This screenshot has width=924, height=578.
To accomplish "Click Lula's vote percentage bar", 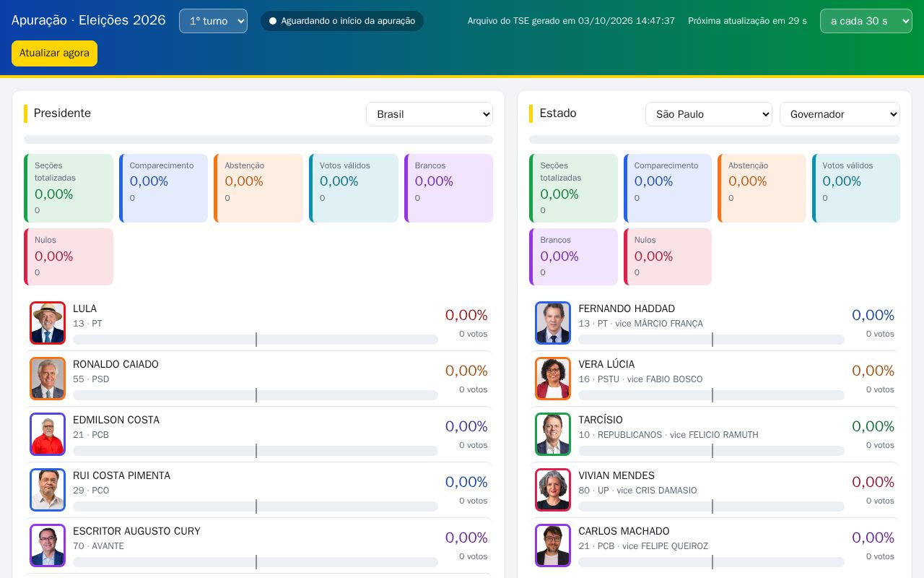I will (x=256, y=340).
